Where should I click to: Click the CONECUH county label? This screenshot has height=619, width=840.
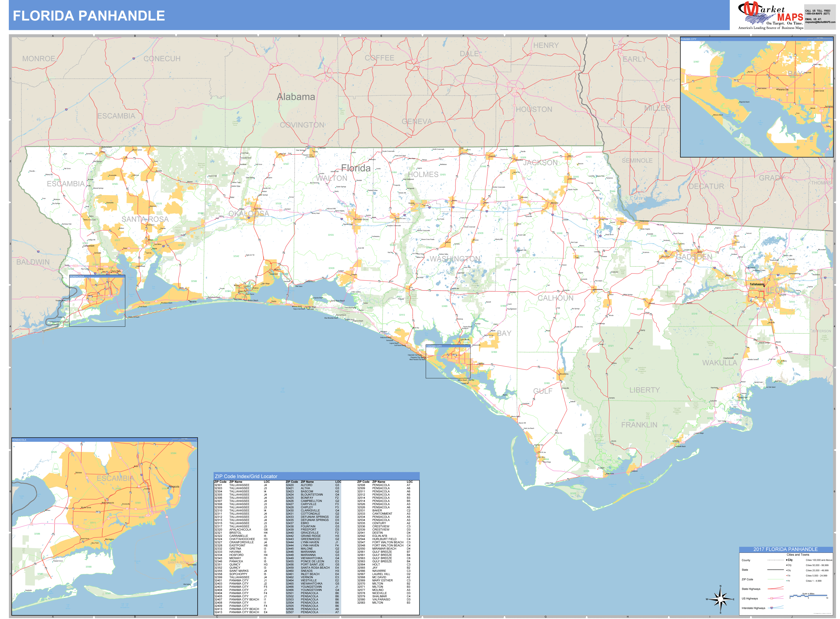point(162,59)
